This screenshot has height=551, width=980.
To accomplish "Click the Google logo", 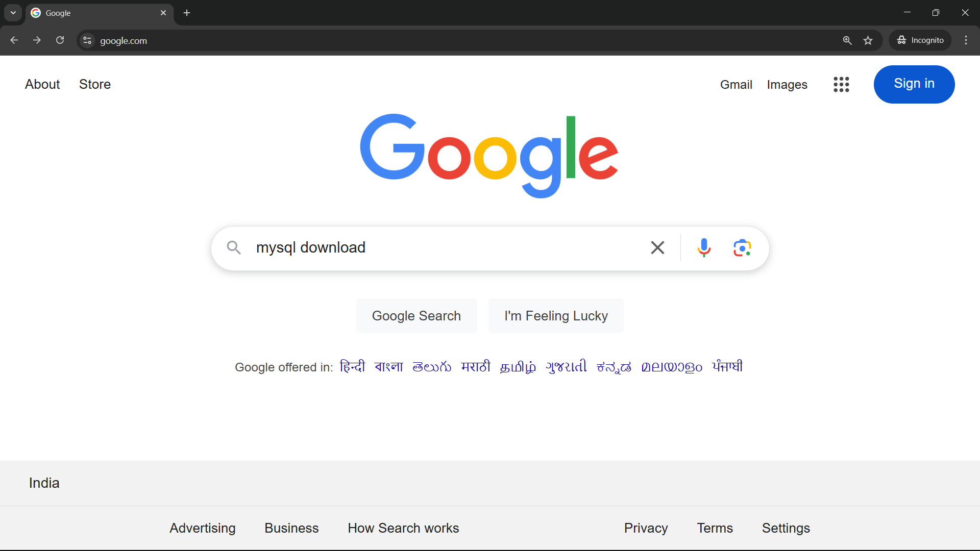I will click(x=489, y=156).
